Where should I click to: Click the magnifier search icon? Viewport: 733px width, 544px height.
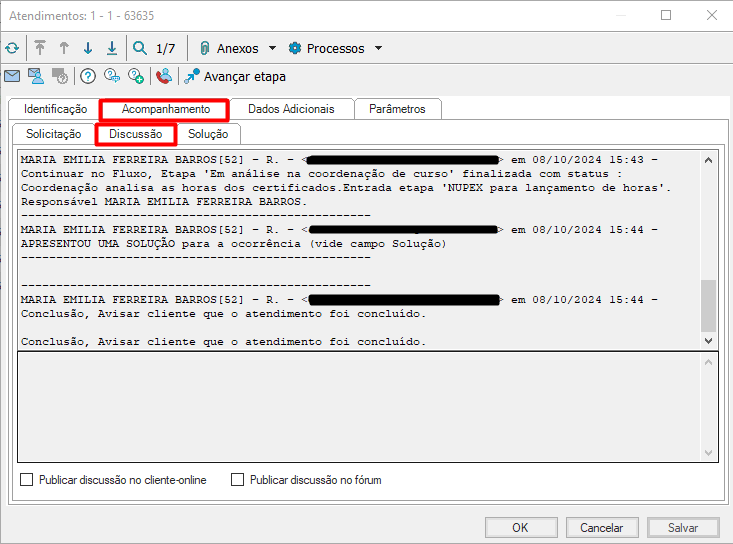coord(140,48)
